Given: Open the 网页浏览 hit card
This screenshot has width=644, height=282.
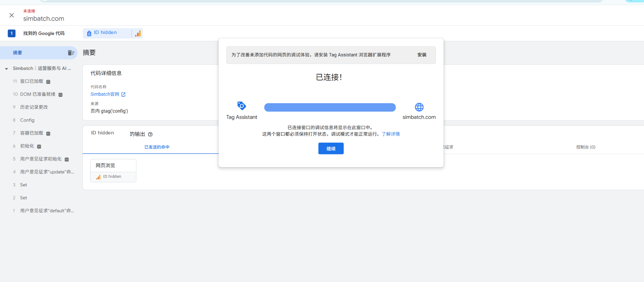Looking at the screenshot, I should click(113, 171).
